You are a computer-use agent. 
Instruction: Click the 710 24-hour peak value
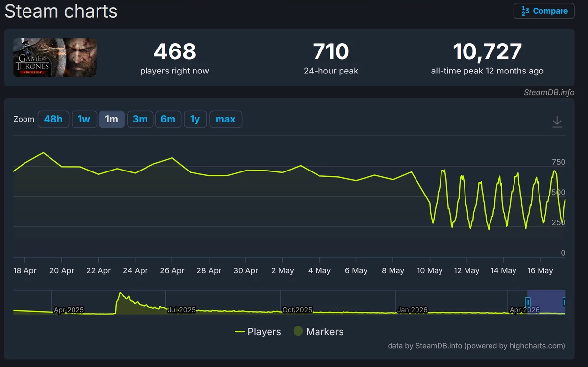331,51
